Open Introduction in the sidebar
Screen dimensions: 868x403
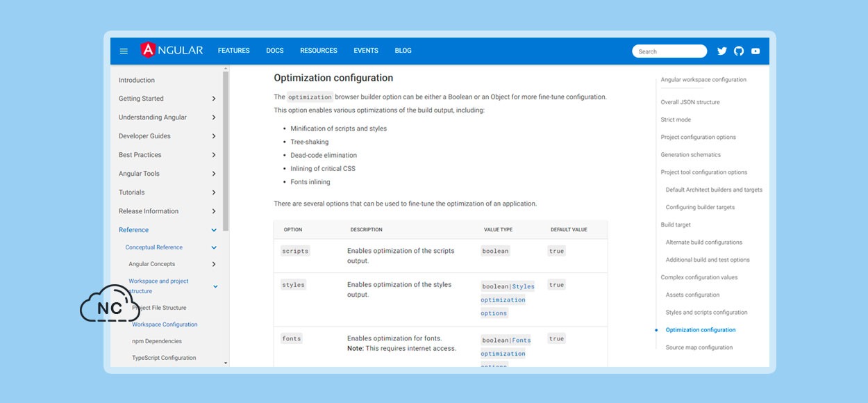coord(137,80)
